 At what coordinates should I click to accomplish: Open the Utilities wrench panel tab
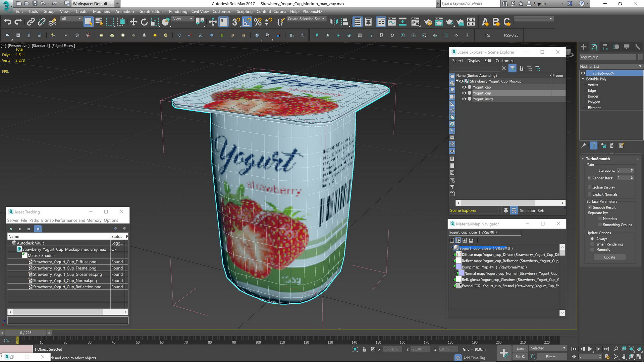coord(637,47)
